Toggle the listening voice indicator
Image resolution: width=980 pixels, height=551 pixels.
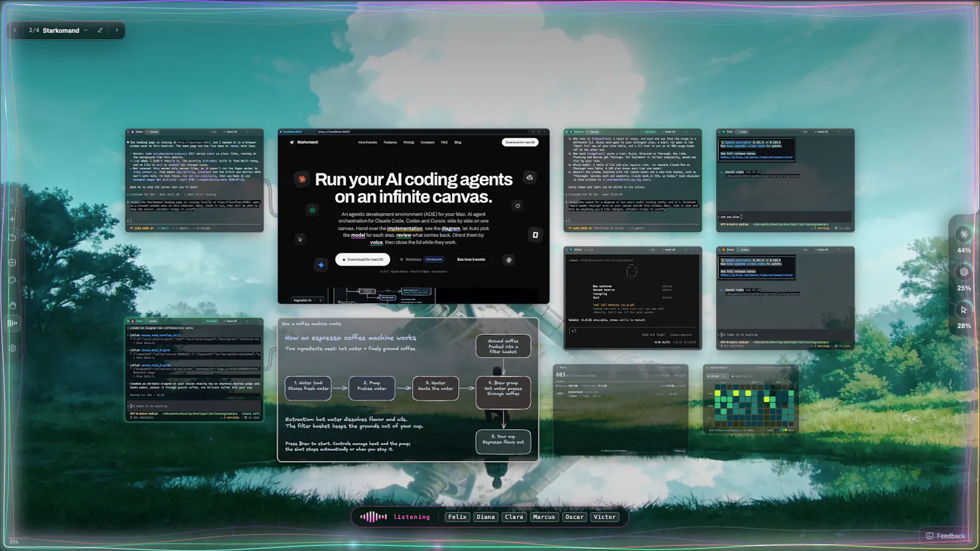click(x=395, y=517)
